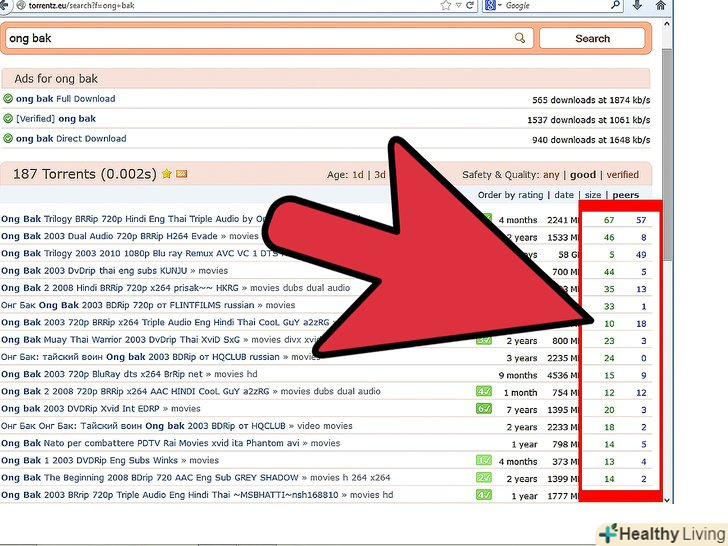Click the scrollbar up arrow

[x=667, y=24]
